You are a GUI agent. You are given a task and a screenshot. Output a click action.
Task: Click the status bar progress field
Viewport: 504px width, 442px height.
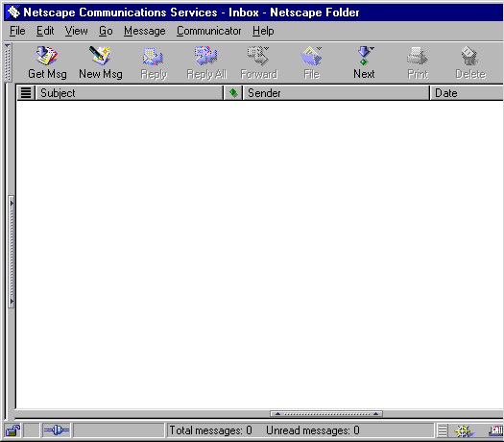[x=118, y=430]
